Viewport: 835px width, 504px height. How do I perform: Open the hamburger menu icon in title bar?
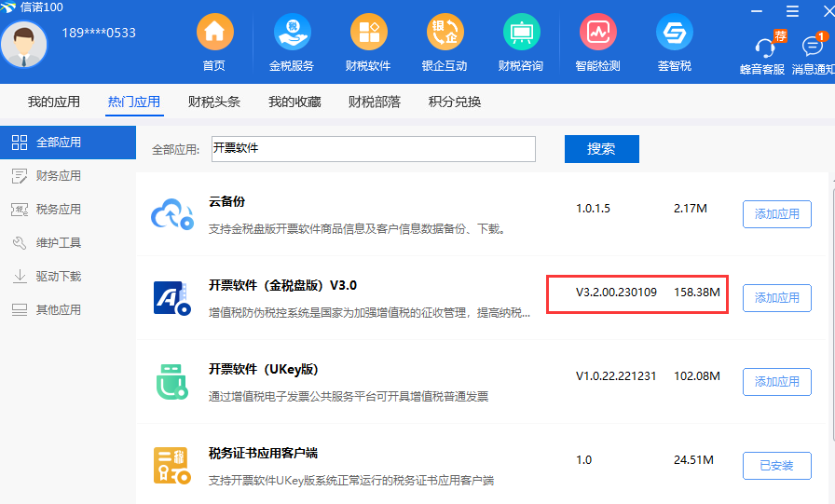(x=792, y=11)
